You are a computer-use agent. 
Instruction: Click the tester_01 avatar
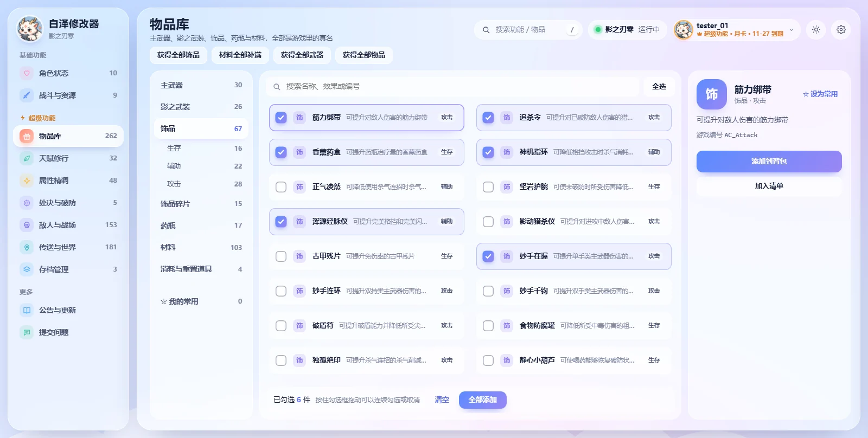(x=684, y=30)
